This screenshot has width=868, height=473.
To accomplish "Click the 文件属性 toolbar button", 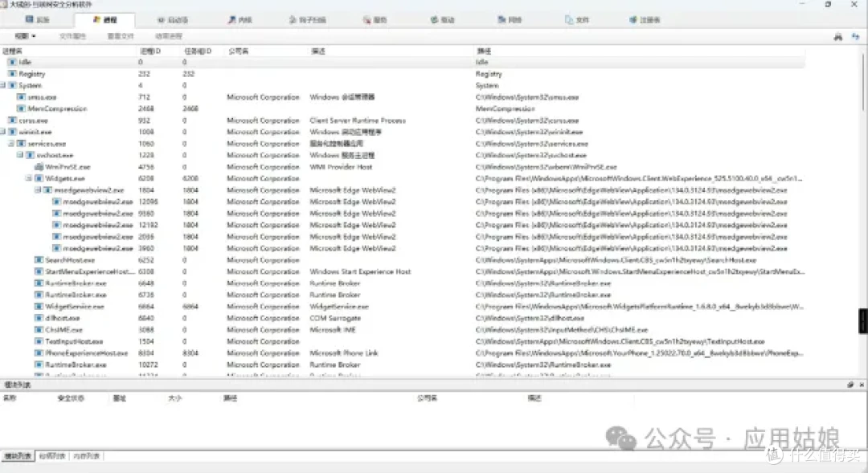I will pos(72,36).
